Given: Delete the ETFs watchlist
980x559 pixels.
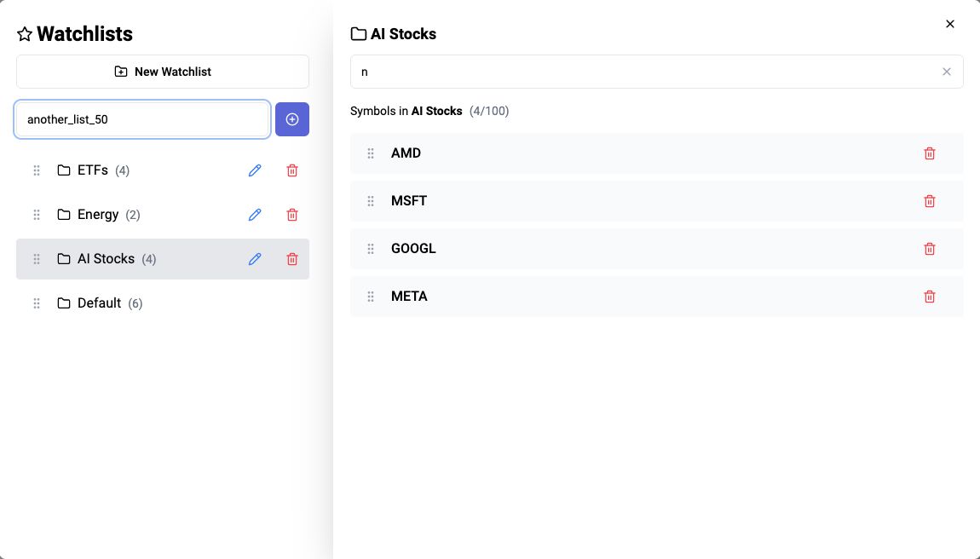Looking at the screenshot, I should coord(292,170).
